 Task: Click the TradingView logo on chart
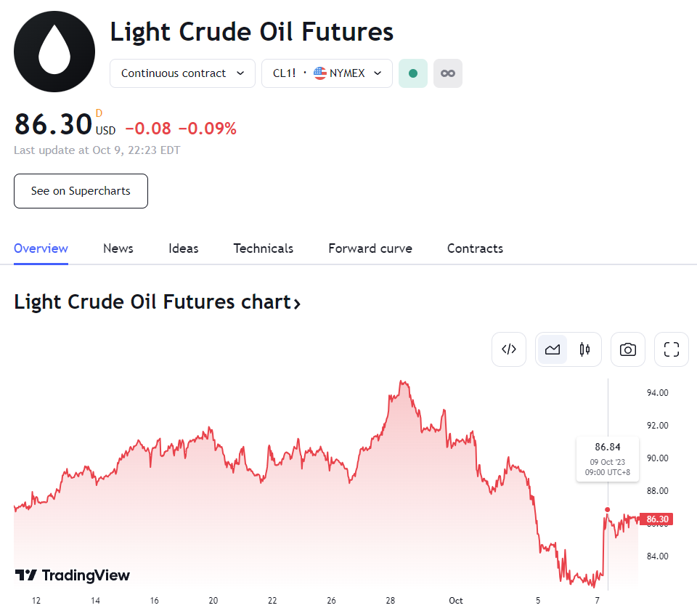73,575
